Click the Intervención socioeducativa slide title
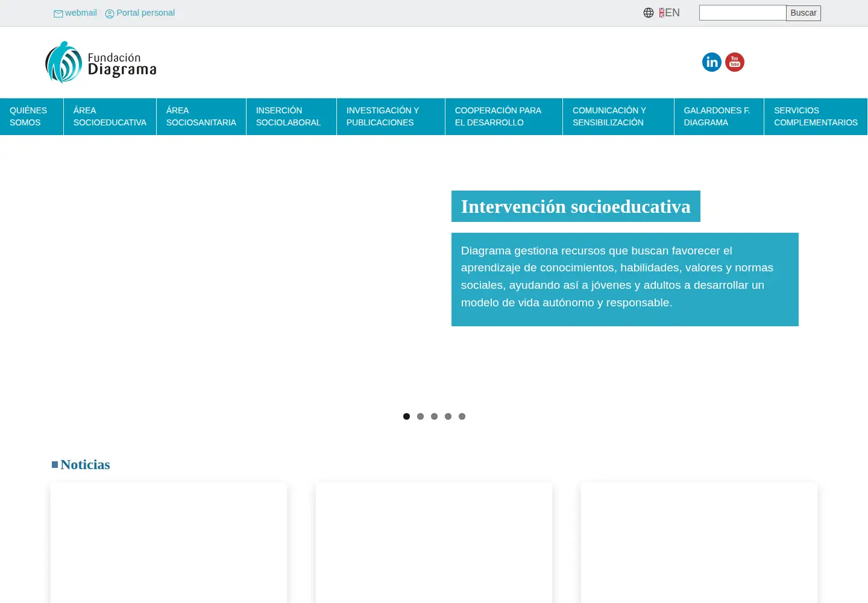This screenshot has height=603, width=868. click(576, 206)
